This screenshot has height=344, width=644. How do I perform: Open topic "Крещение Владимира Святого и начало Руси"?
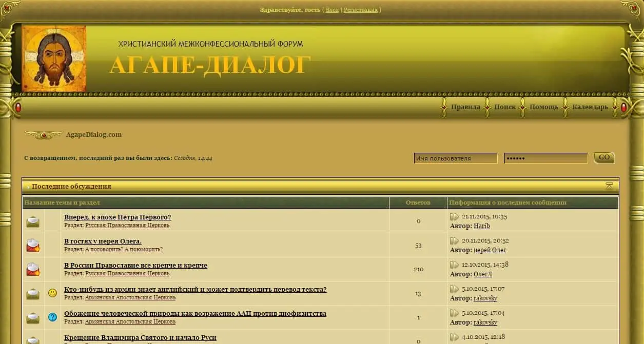click(x=140, y=338)
